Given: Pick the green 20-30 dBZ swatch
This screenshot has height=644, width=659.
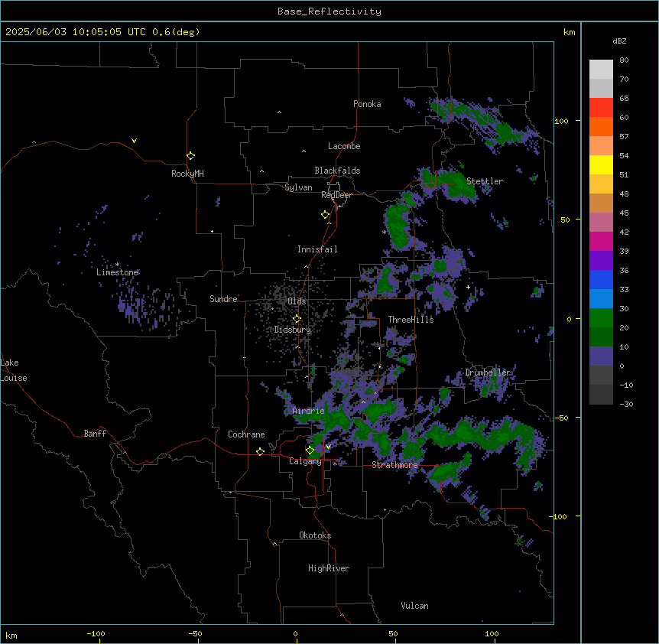Looking at the screenshot, I should click(601, 318).
